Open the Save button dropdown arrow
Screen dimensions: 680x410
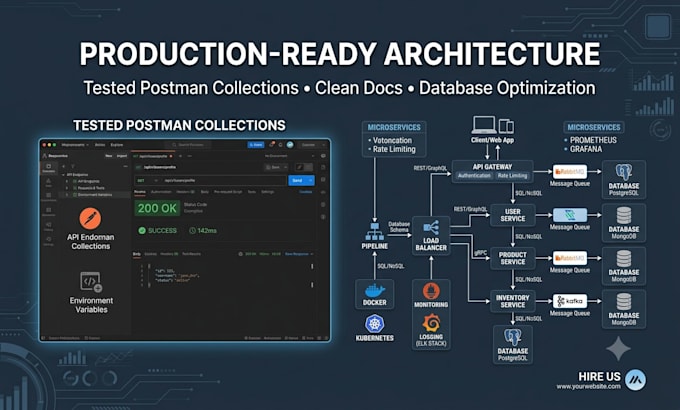coord(285,167)
